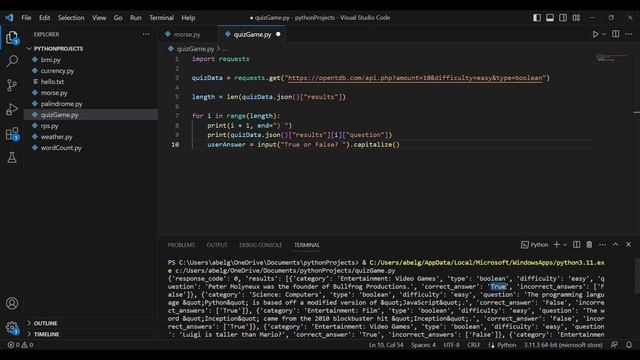Viewport: 640px width, 360px height.
Task: Open run options dropdown arrow beside play
Action: pos(604,34)
